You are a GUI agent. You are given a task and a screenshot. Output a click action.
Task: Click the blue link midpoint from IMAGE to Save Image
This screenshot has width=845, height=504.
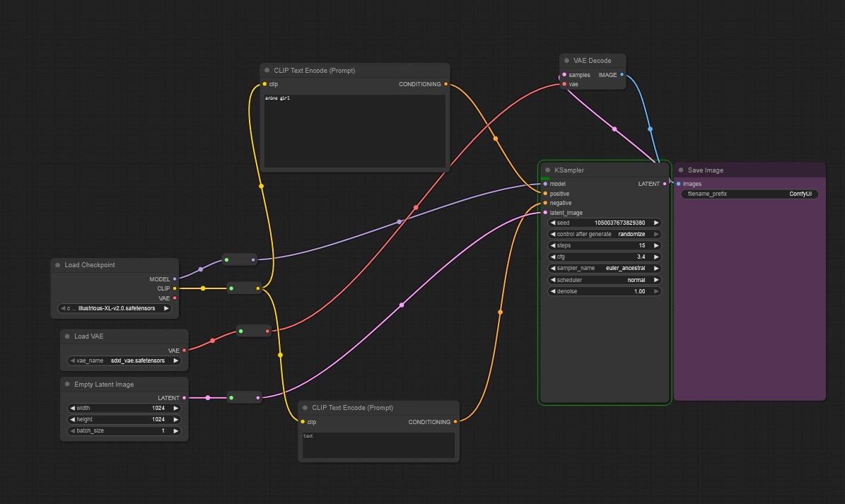(x=650, y=129)
